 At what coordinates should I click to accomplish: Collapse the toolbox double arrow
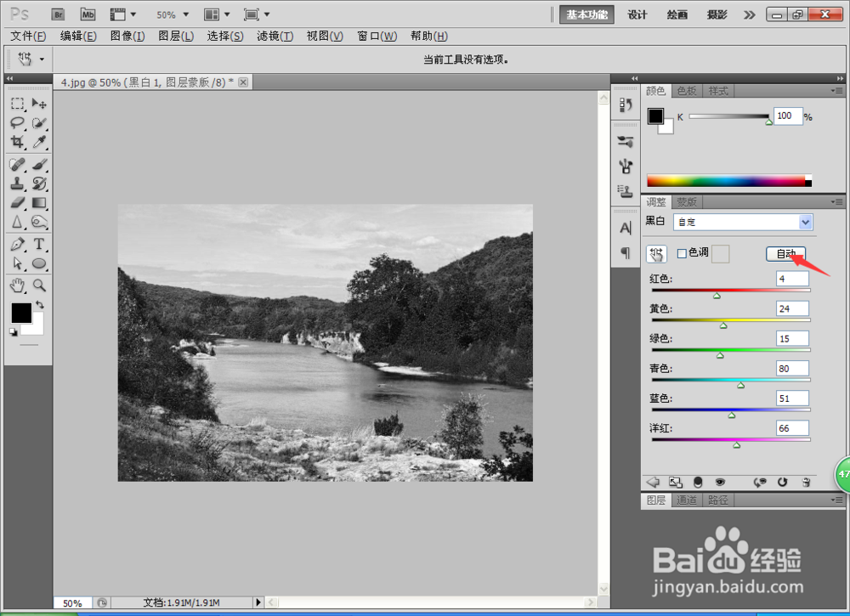(9, 78)
